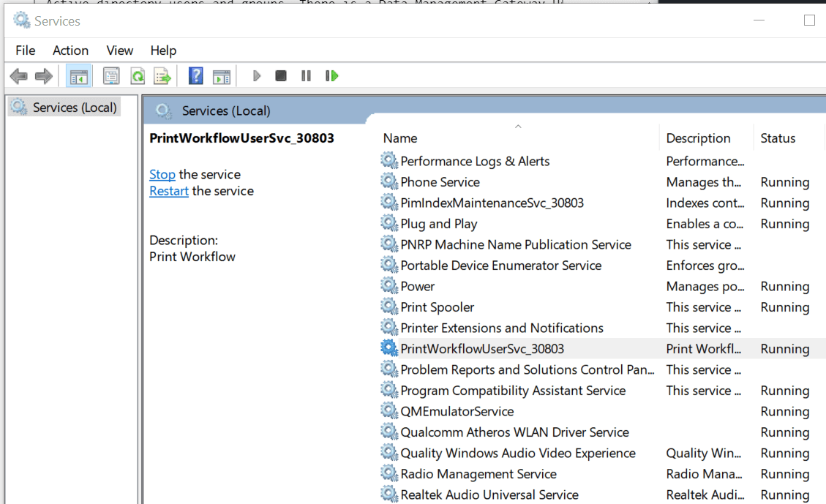
Task: Click gear icon beside Problem Reports and Solutions
Action: 389,369
